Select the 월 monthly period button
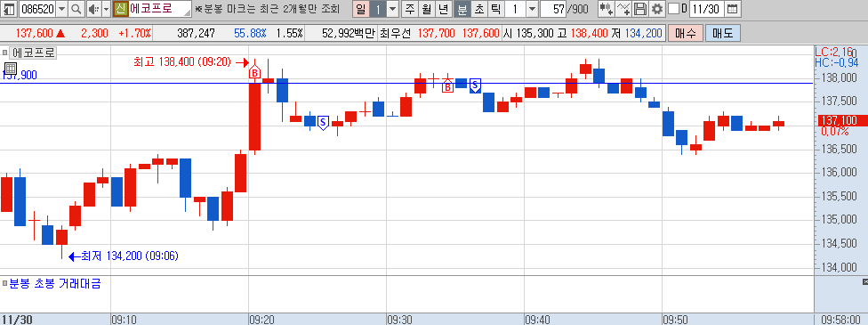 (426, 9)
